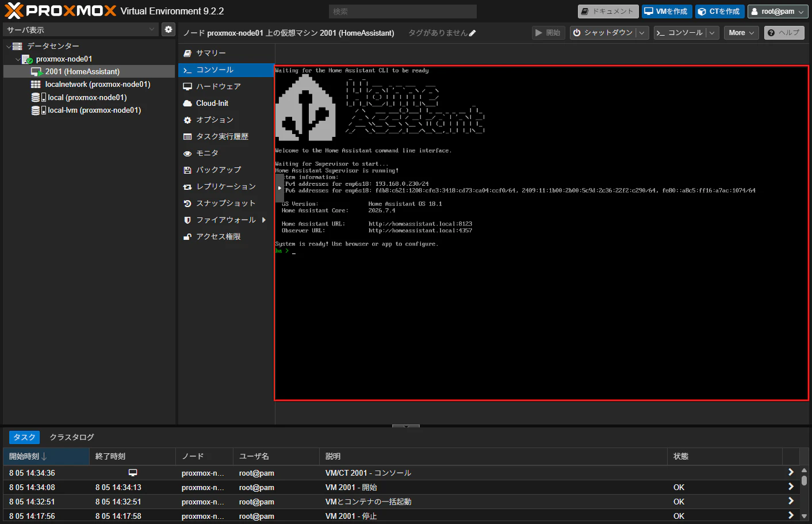
Task: Select localnetwork (proxmox-node01) tree item
Action: pos(89,84)
